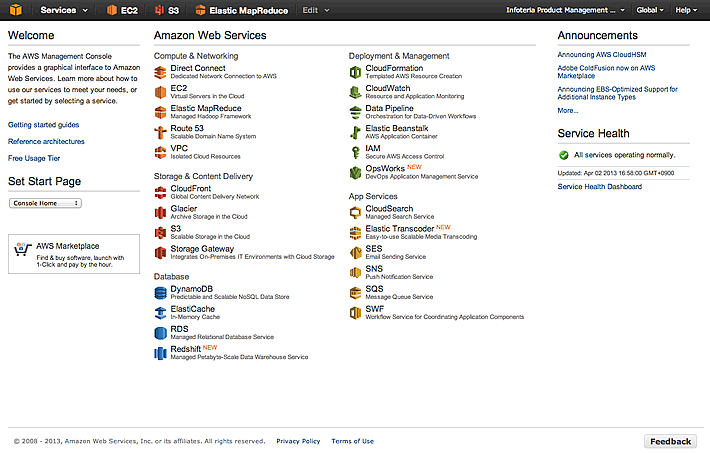Click the AWS cube logo icon

click(16, 10)
